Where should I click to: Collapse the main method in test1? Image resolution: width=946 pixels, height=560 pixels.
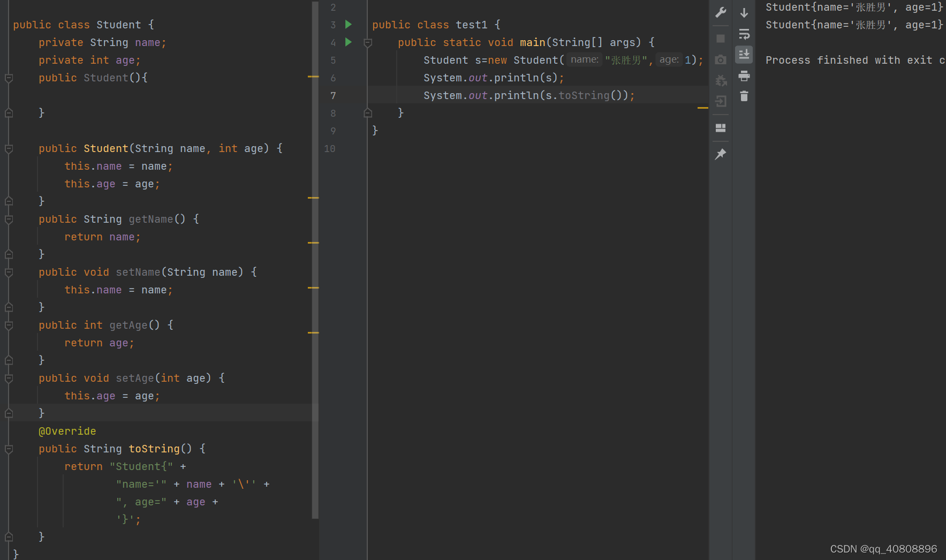[368, 42]
